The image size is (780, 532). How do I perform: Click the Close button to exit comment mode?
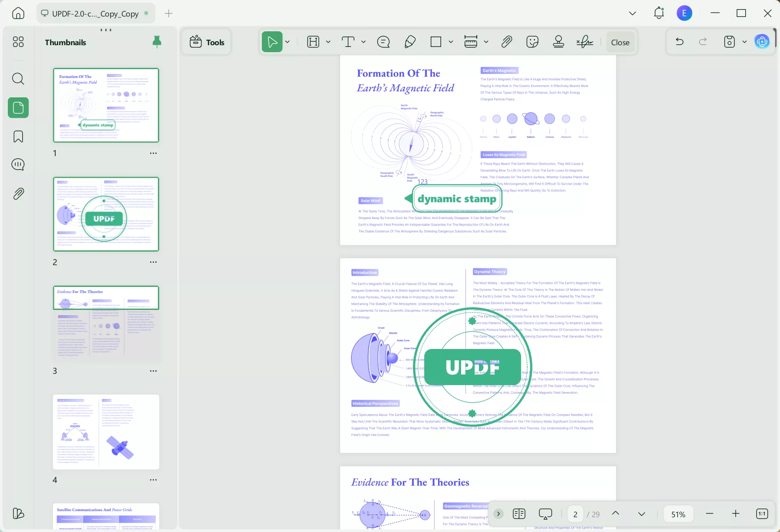(619, 42)
